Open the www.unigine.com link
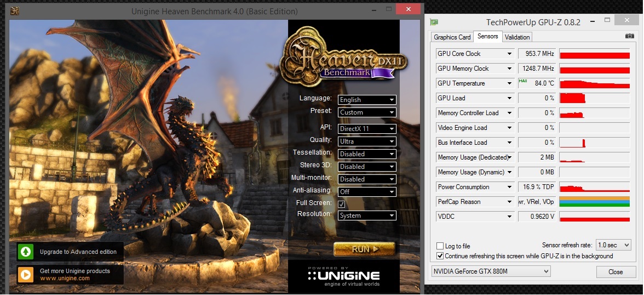The height and width of the screenshot is (295, 644). [65, 278]
